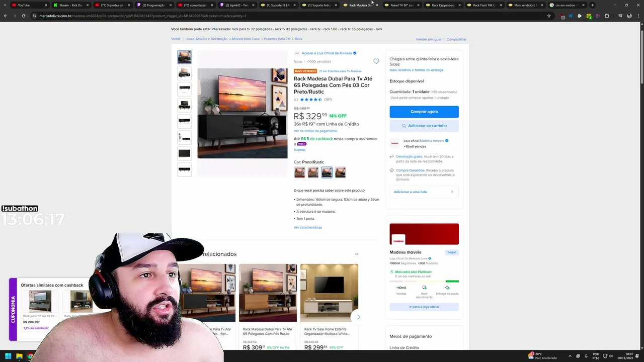This screenshot has height=362, width=644.
Task: Open the Madesa store logo next to Loja oficial
Action: click(x=394, y=143)
